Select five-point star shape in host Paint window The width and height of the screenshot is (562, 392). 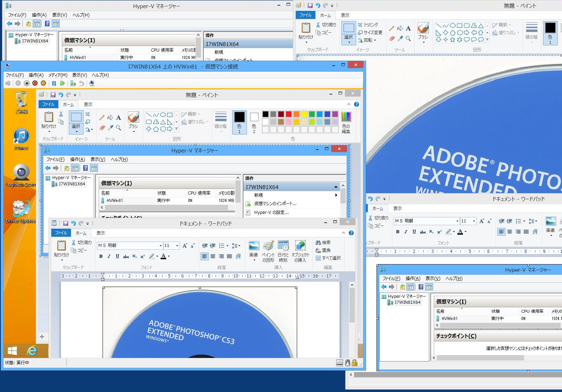click(x=452, y=40)
